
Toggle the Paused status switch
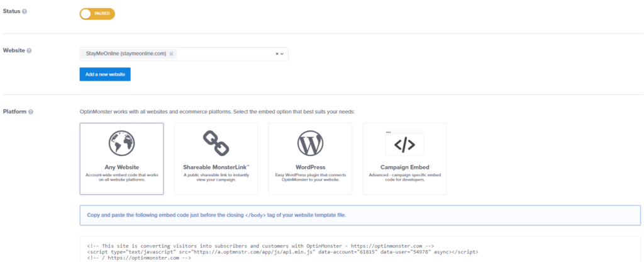[97, 14]
